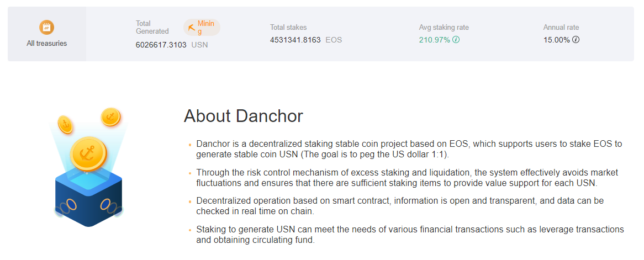Click the orange All treasuries calendar icon
Screen dimensions: 644x260
click(x=47, y=28)
